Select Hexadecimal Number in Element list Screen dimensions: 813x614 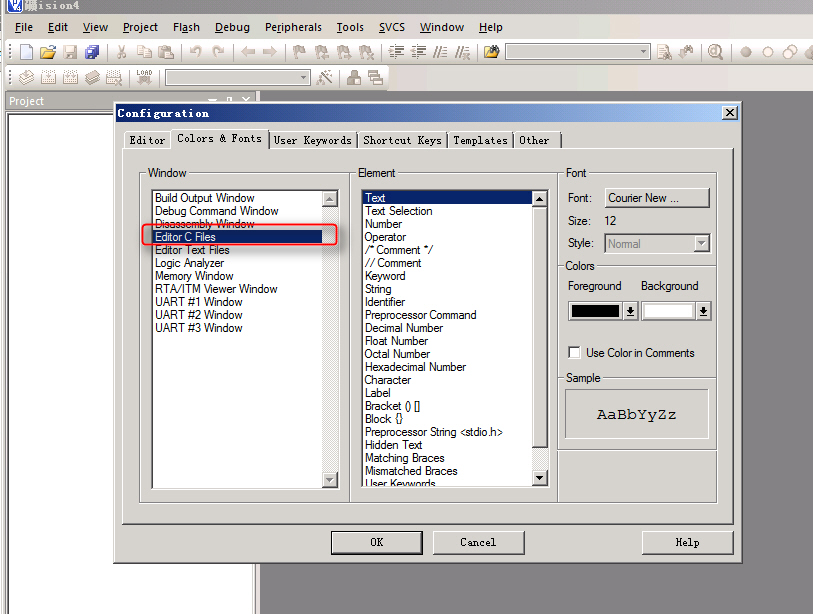point(415,367)
